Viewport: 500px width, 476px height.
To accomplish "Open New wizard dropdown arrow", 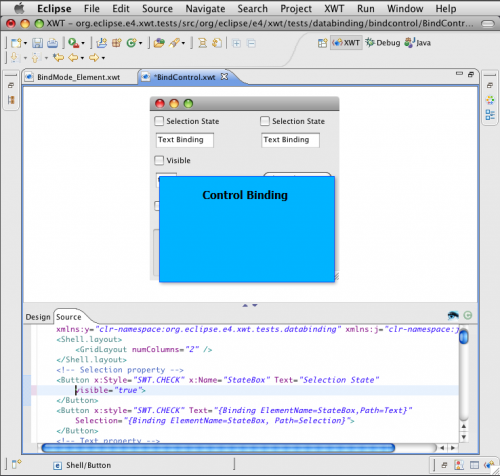I will (25, 43).
